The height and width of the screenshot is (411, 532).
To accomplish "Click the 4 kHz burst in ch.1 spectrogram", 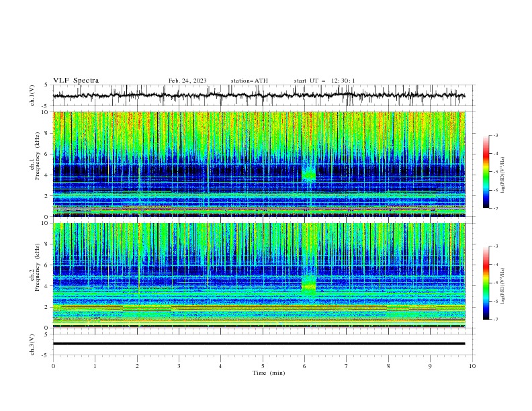I will pyautogui.click(x=309, y=175).
